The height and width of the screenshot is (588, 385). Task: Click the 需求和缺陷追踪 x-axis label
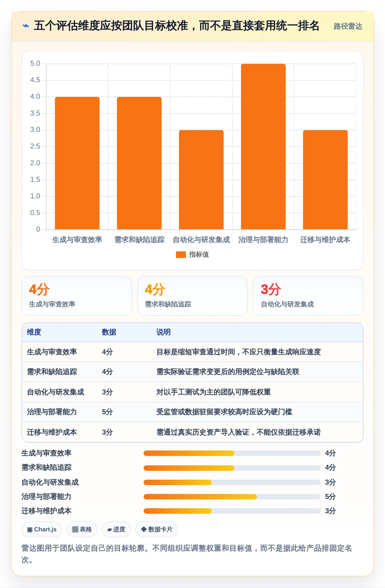click(x=139, y=240)
